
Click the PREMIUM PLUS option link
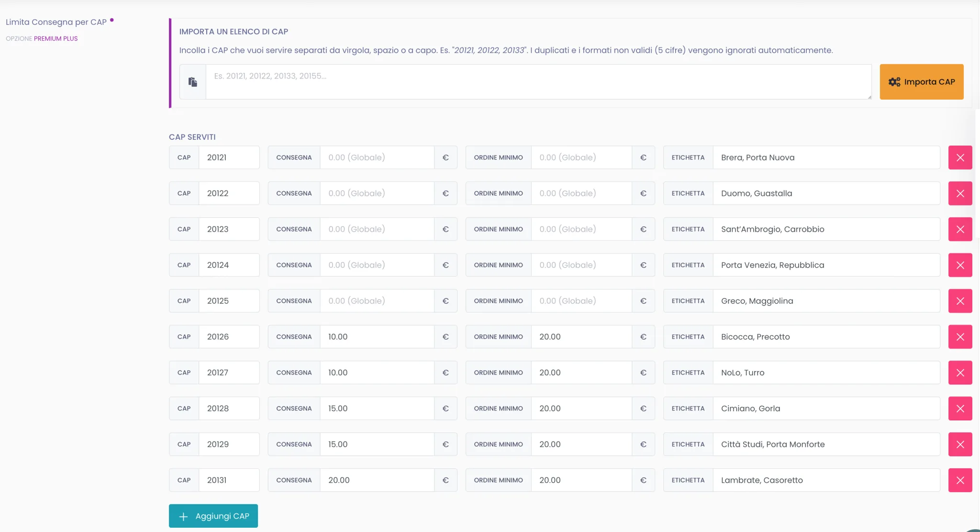click(x=56, y=39)
